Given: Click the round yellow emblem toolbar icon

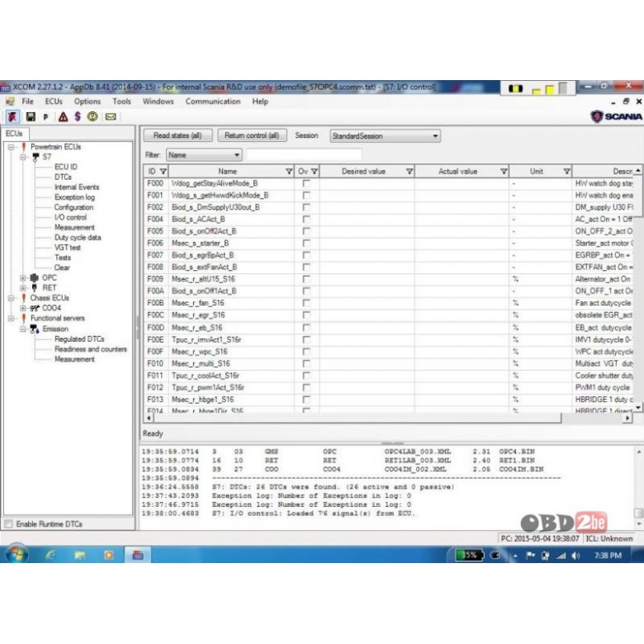Looking at the screenshot, I should [x=92, y=116].
